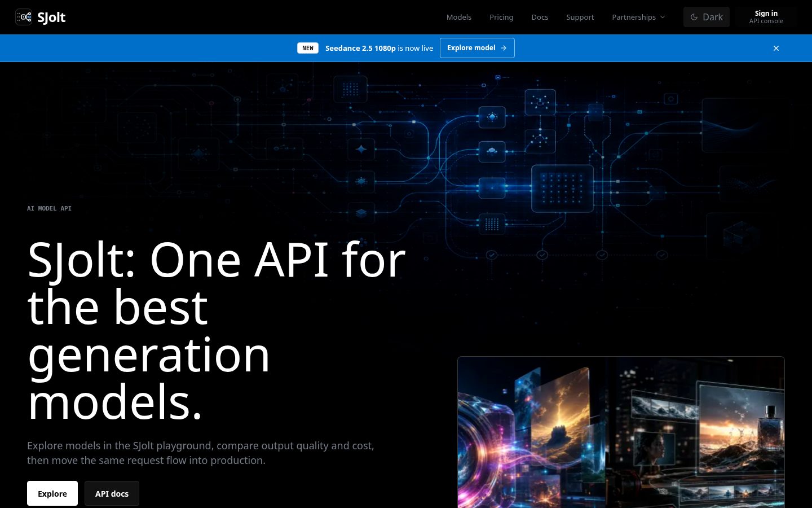Click the white Explore button
The height and width of the screenshot is (508, 812).
click(x=52, y=493)
